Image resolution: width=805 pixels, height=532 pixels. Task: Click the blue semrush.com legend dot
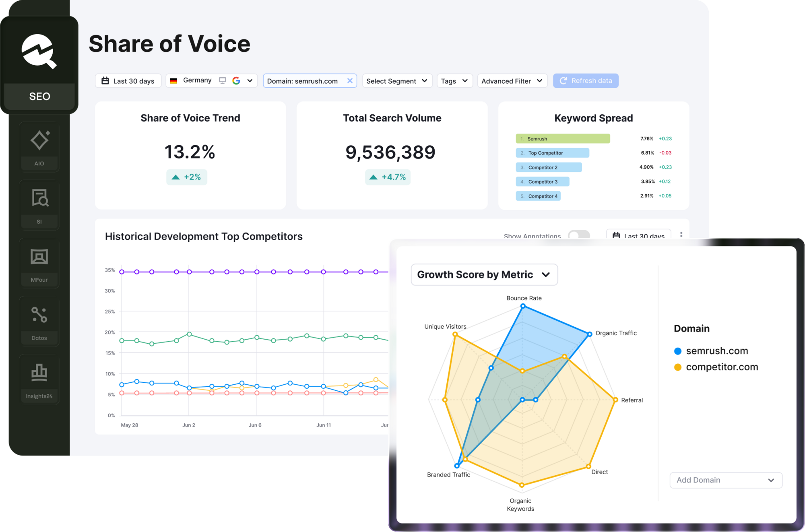pyautogui.click(x=678, y=351)
